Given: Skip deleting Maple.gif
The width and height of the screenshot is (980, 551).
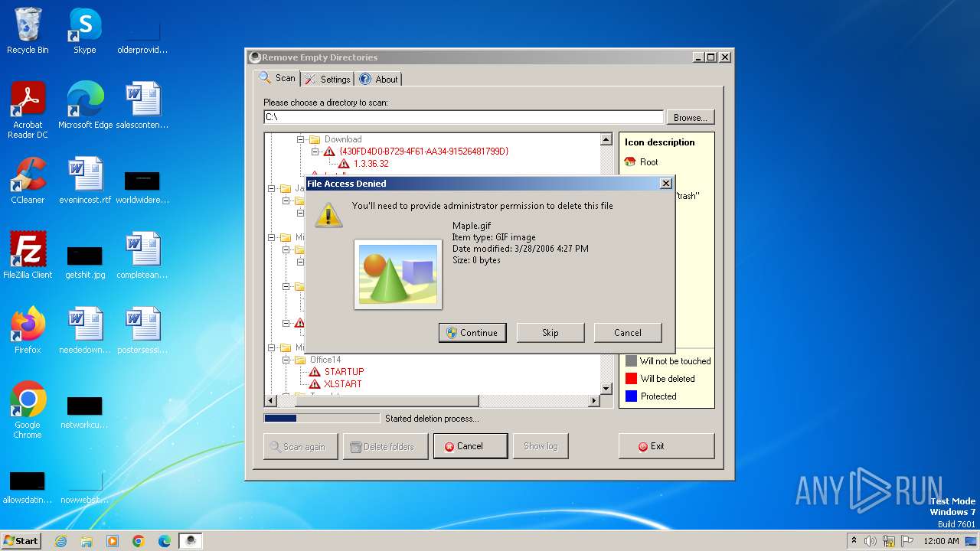Looking at the screenshot, I should coord(550,333).
